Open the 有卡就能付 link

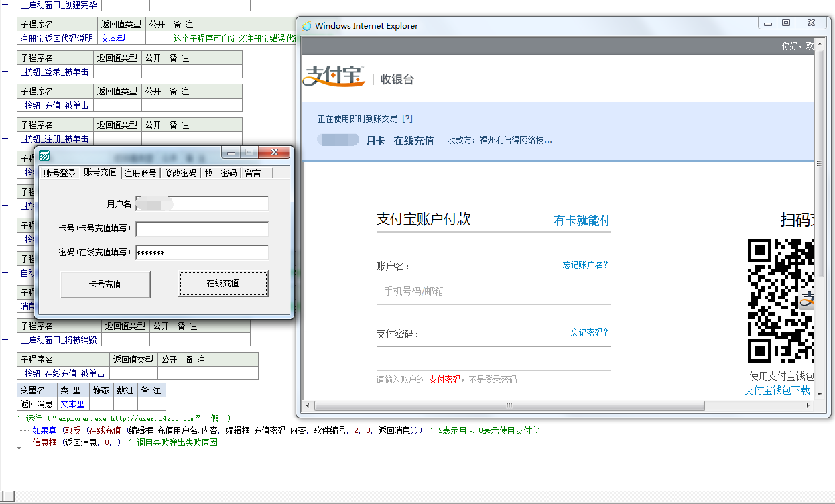(582, 220)
